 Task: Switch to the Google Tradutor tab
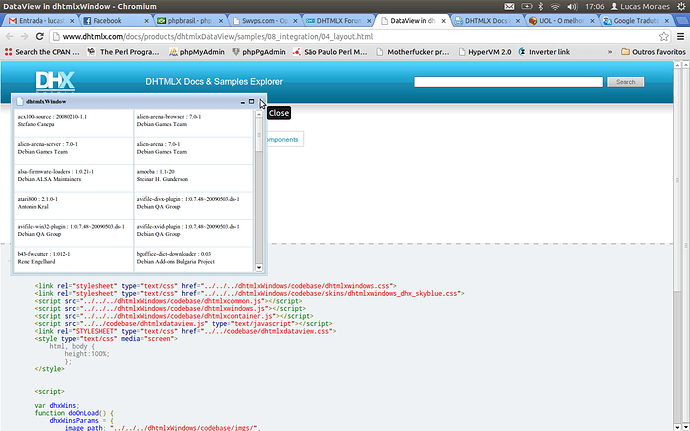637,21
